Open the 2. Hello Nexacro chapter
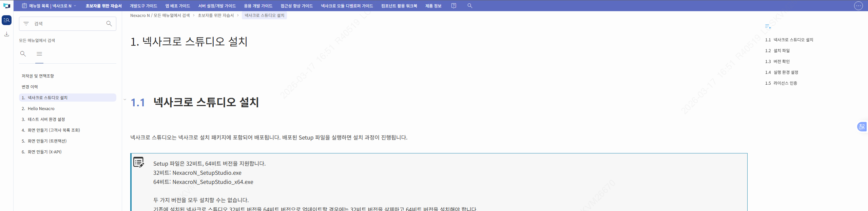Screen dimensions: 868x211 pos(41,109)
